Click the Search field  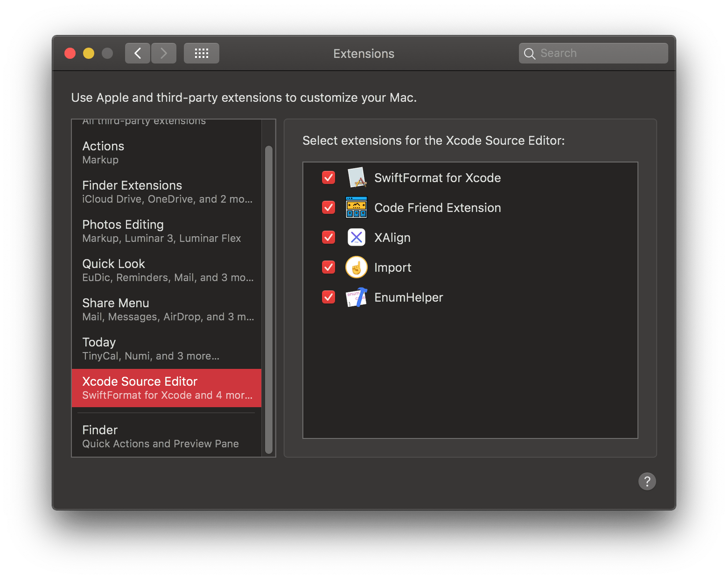(x=594, y=53)
